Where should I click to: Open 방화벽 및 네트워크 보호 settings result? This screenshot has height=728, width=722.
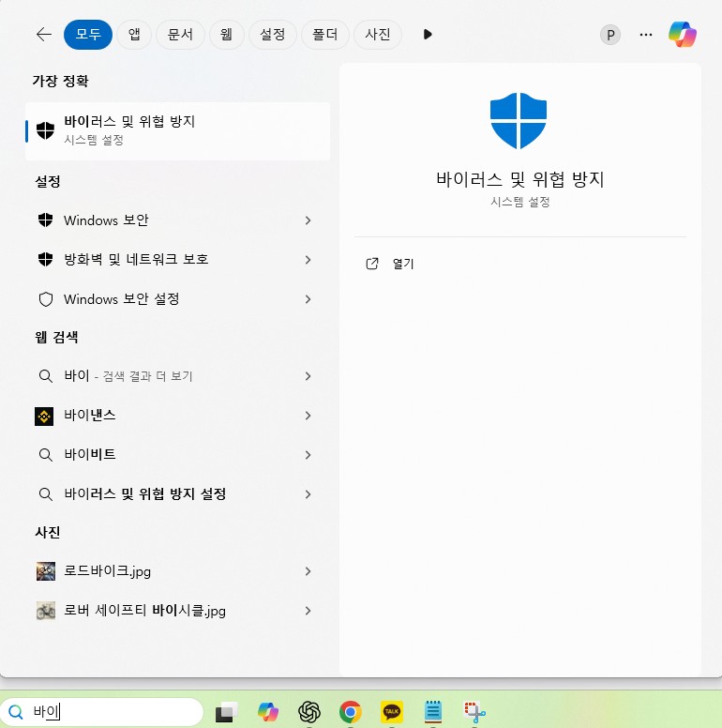[x=178, y=260]
